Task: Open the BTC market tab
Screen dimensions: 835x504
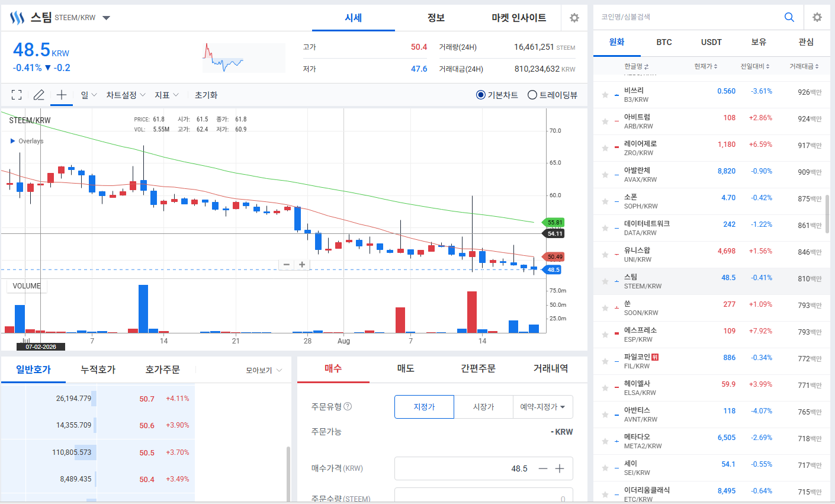Action: click(664, 42)
